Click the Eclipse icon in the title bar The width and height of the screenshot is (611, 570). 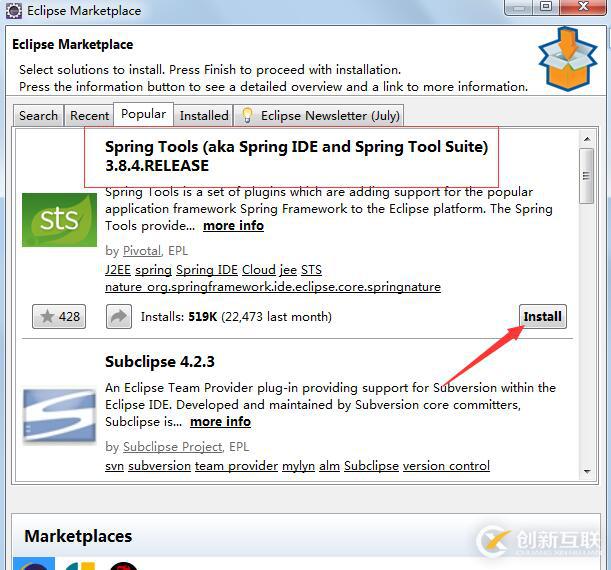tap(14, 11)
